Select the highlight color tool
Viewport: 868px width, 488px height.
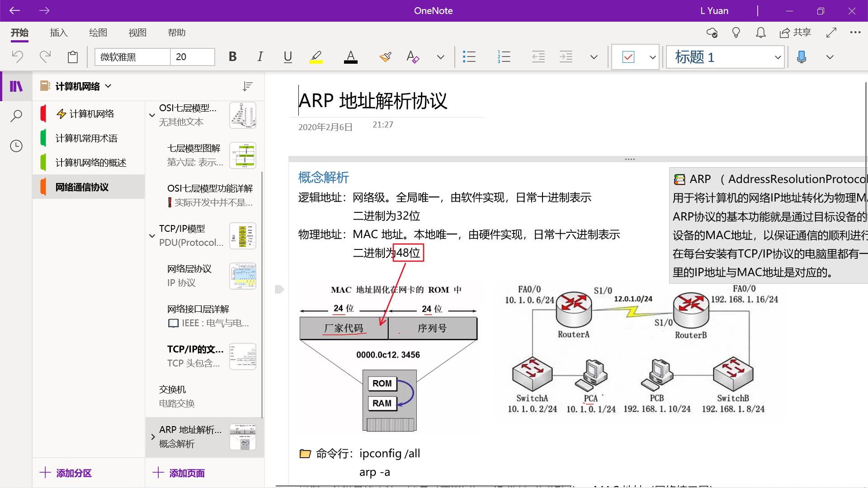(316, 56)
